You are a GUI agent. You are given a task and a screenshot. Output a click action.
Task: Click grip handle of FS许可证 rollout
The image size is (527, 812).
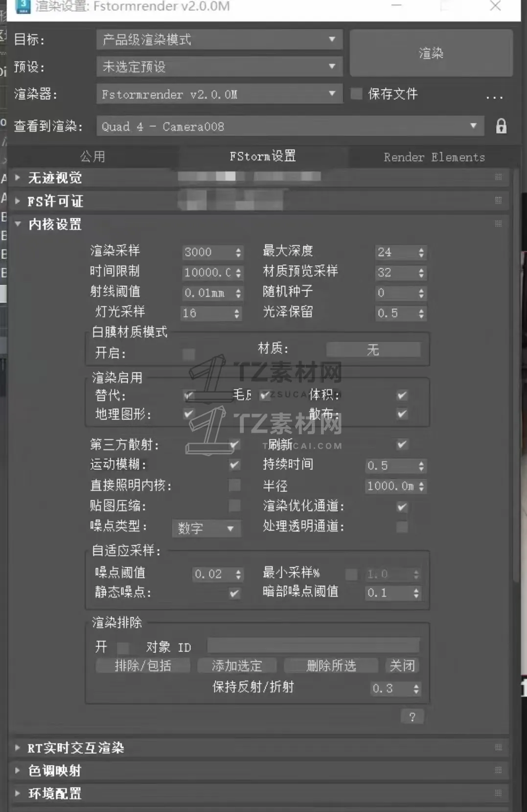click(x=498, y=200)
